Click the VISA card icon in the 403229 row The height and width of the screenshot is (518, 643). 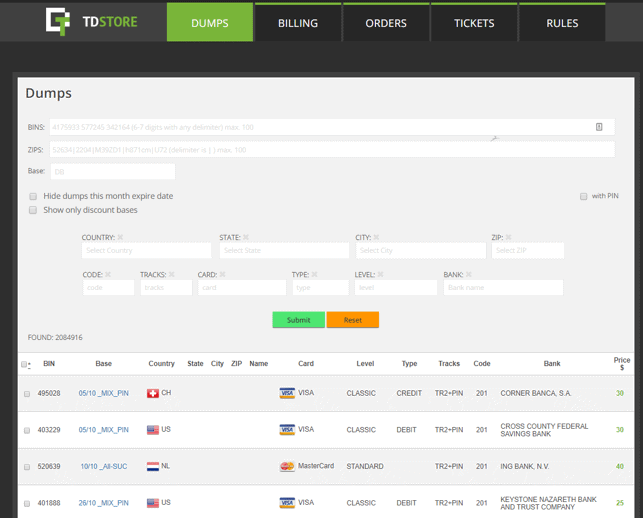click(287, 430)
